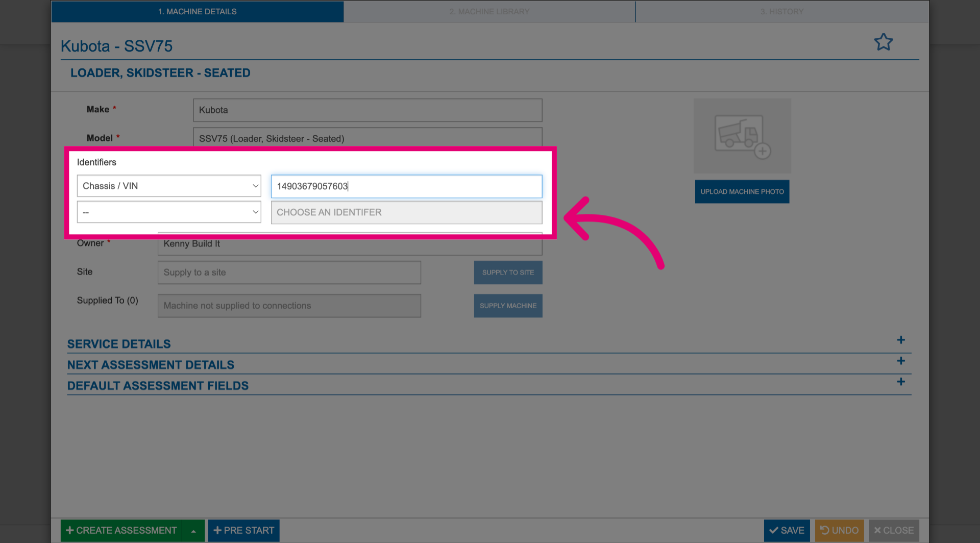Save the machine details
This screenshot has width=980, height=543.
click(787, 531)
